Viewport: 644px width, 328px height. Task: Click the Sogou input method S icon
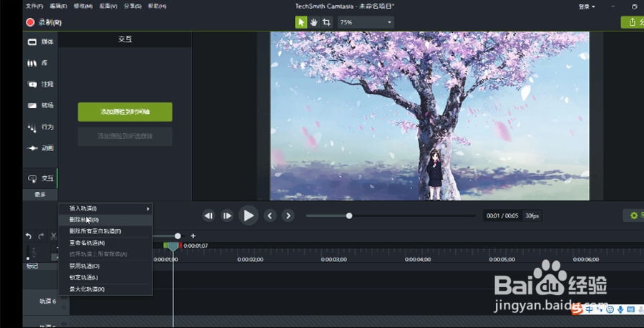pos(577,309)
